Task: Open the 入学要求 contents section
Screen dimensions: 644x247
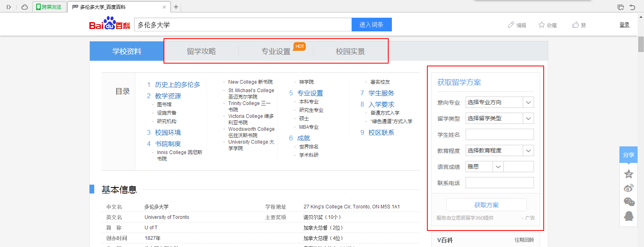Action: 381,104
